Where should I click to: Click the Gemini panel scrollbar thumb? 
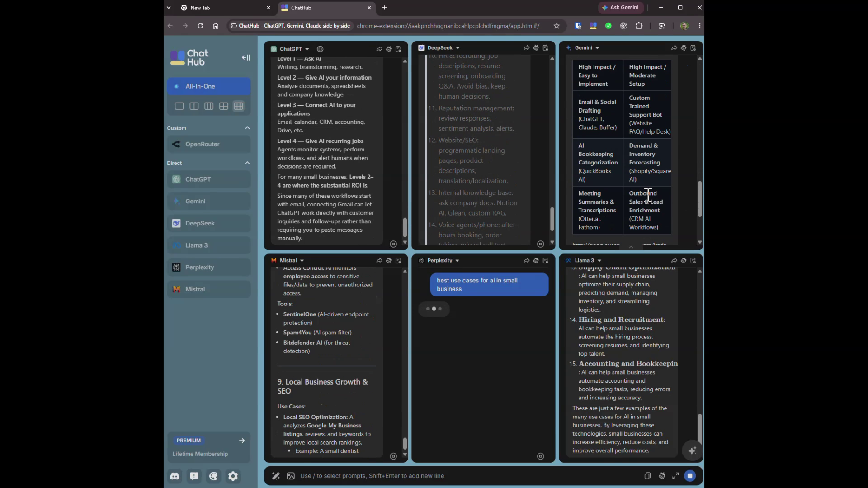tap(700, 199)
